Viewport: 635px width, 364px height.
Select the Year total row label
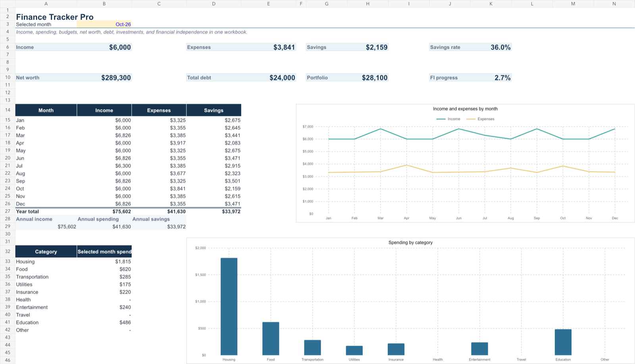pos(46,212)
